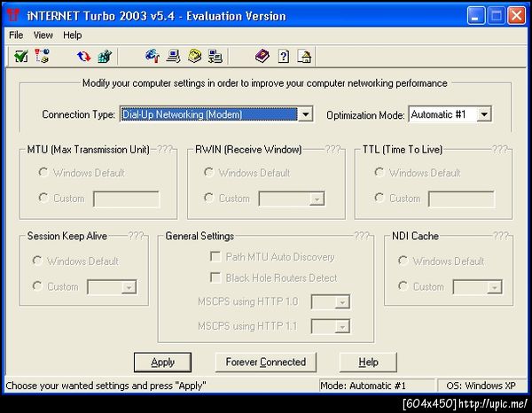Open the Connection Type dropdown
This screenshot has height=413, width=532.
click(x=305, y=114)
